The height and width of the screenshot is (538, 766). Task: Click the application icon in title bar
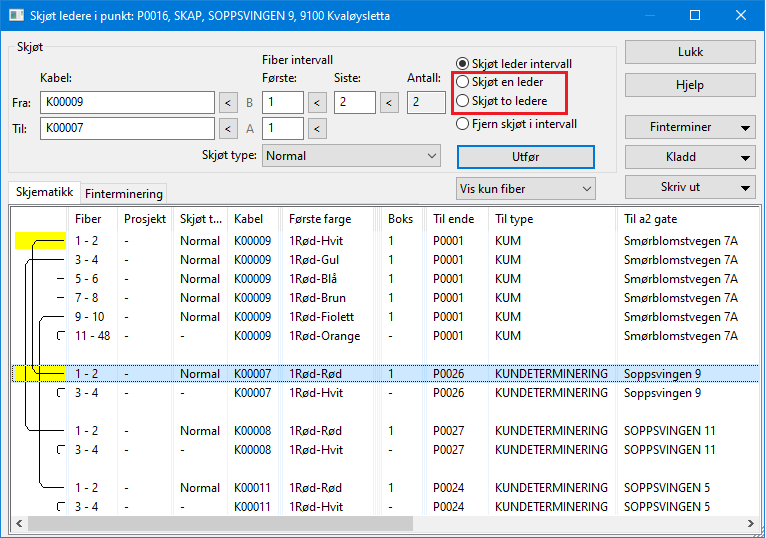coord(16,16)
